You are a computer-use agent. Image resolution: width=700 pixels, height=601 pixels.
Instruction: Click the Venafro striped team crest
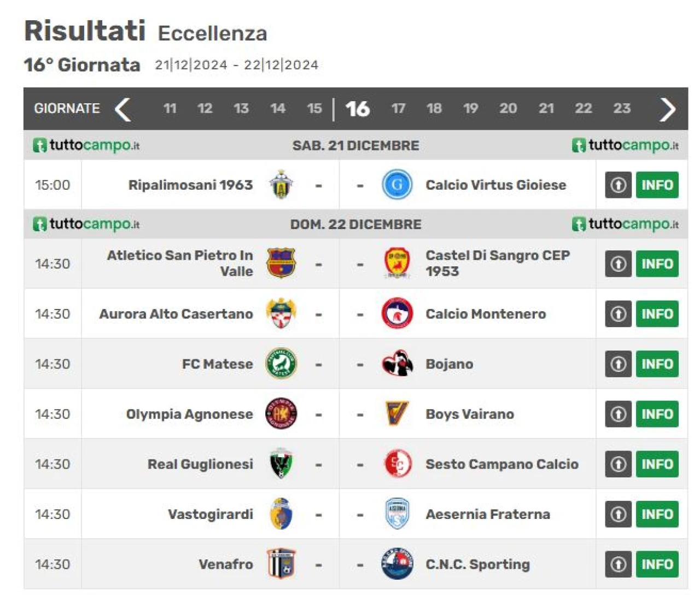point(281,564)
